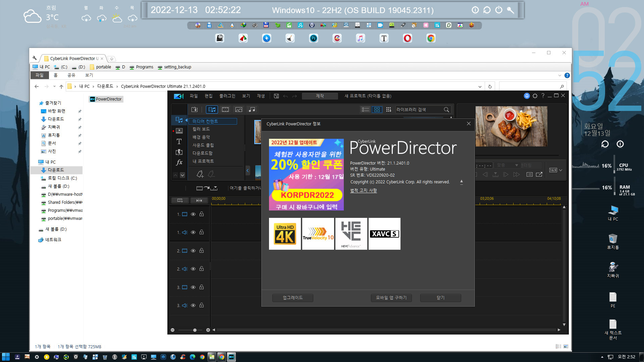Click the timeline zoom in plus icon
The image size is (644, 362).
tap(208, 330)
